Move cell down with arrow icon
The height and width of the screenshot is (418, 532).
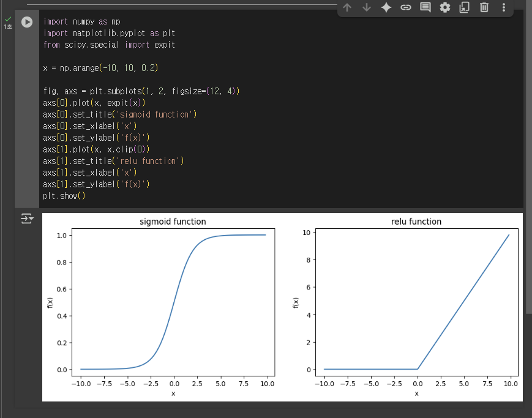point(367,7)
